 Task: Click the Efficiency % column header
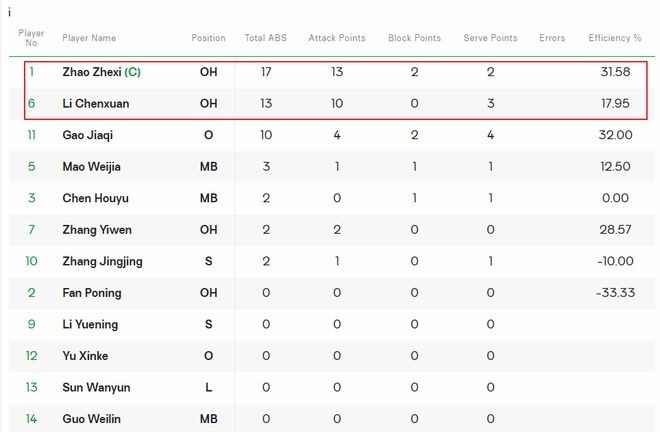(615, 38)
